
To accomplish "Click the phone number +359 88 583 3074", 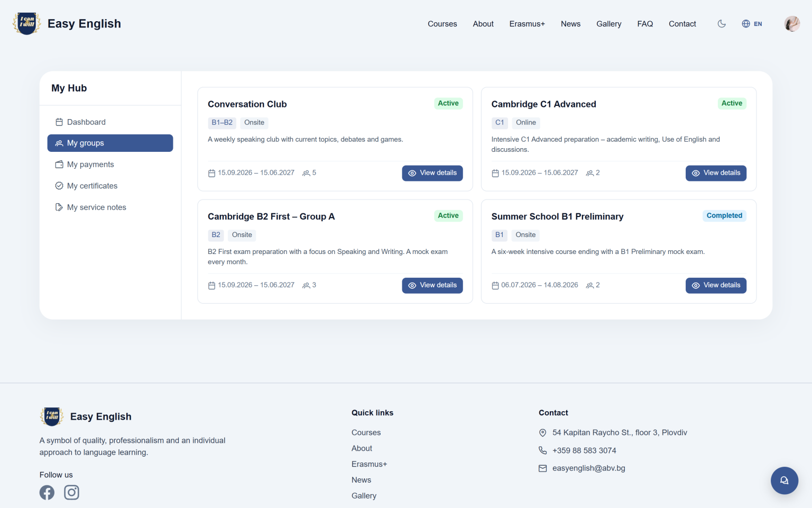I will click(584, 451).
